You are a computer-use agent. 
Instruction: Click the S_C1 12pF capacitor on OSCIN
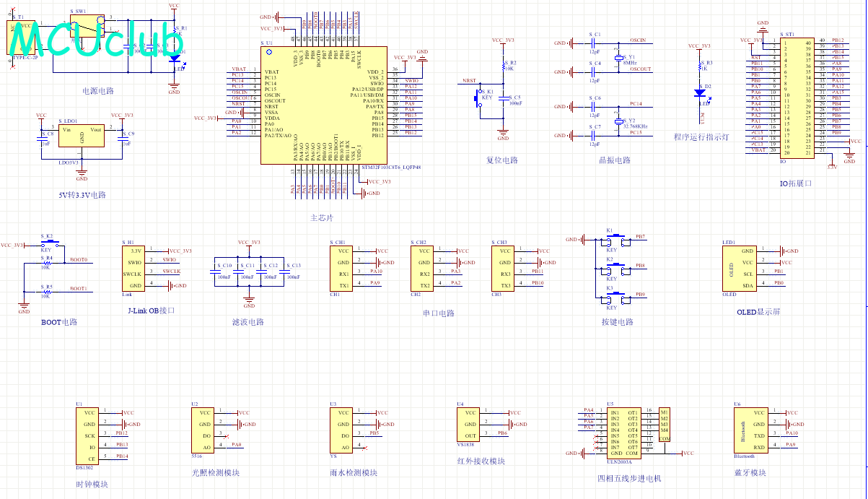pos(593,43)
